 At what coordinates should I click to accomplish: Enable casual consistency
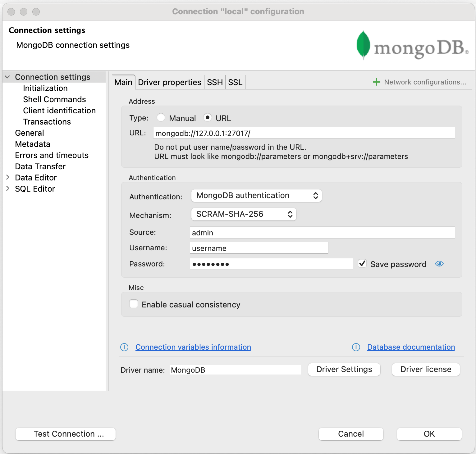pos(134,304)
